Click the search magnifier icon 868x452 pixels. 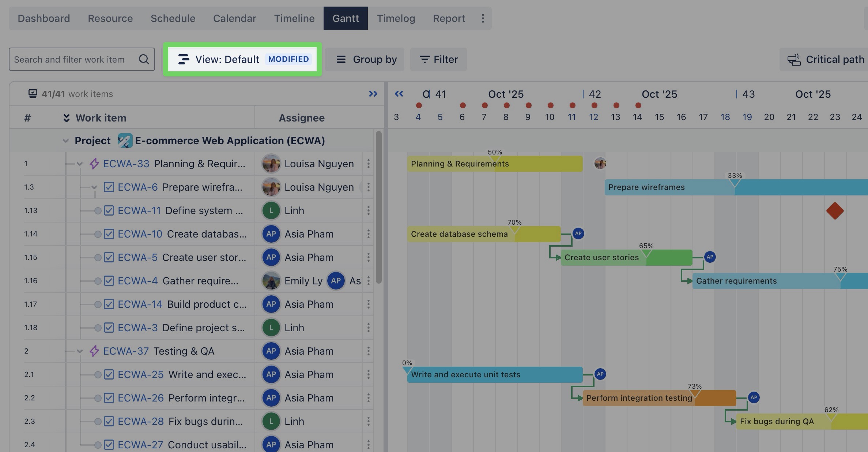tap(144, 59)
